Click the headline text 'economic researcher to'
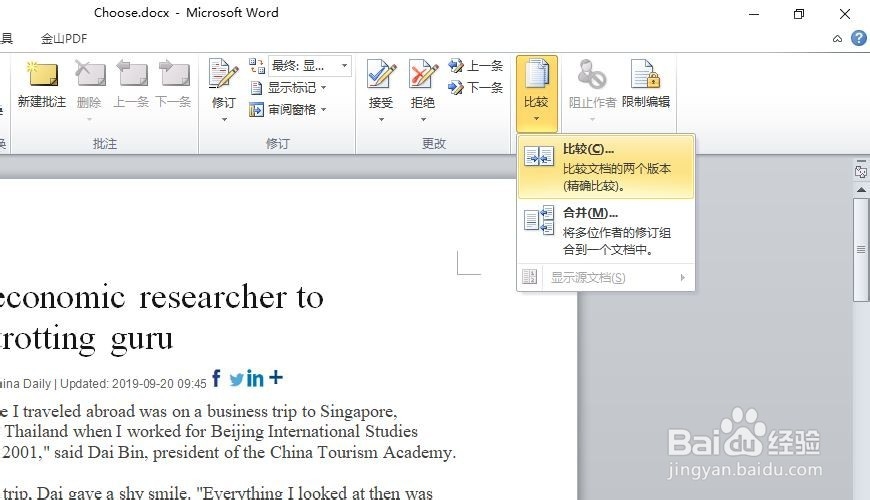Viewport: 870px width, 500px height. 161,297
